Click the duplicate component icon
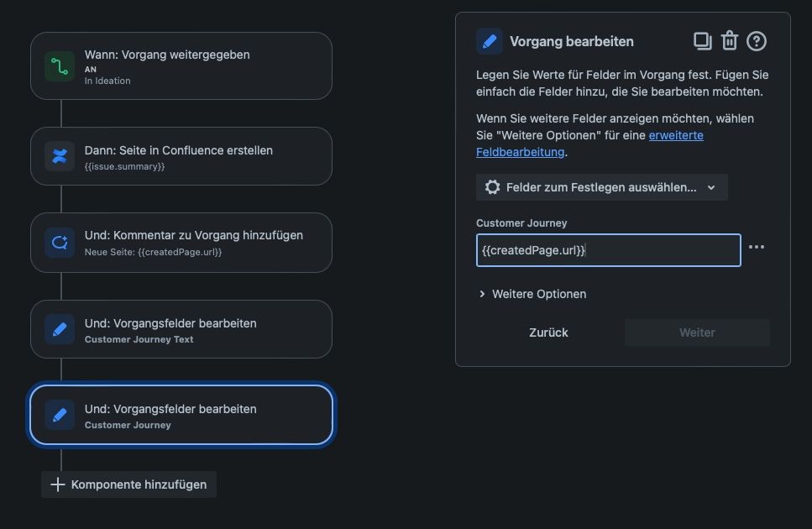This screenshot has width=812, height=529. (x=704, y=40)
